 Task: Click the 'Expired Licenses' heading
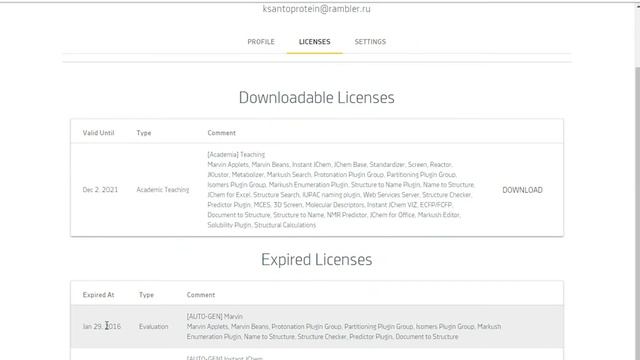click(316, 260)
